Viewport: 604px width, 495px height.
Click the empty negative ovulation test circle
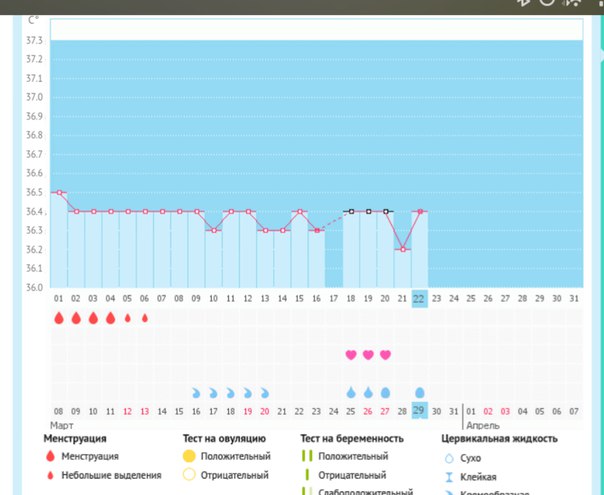tap(190, 475)
